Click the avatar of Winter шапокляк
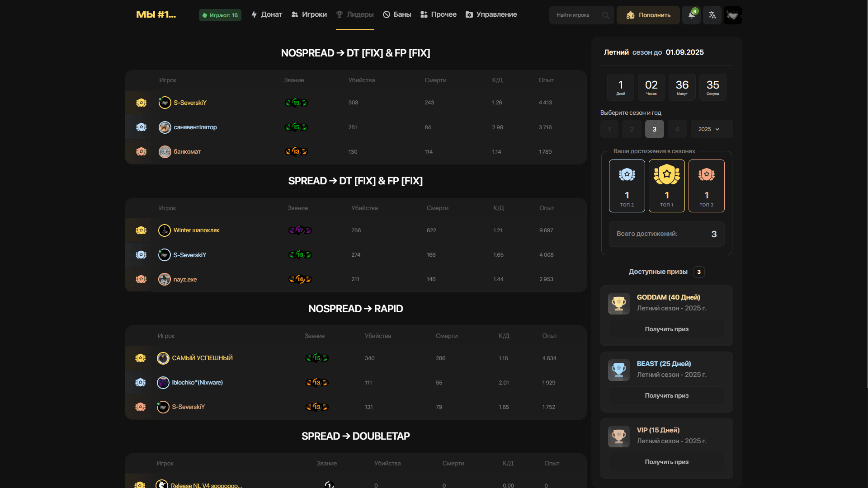868x488 pixels. (165, 230)
